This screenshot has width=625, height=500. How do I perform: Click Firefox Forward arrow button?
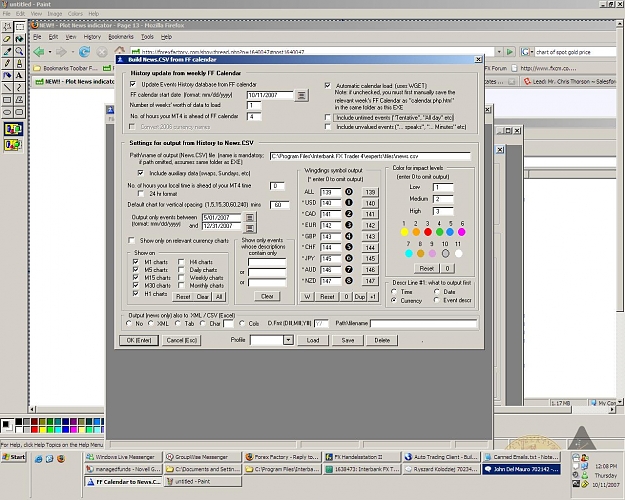(x=61, y=52)
